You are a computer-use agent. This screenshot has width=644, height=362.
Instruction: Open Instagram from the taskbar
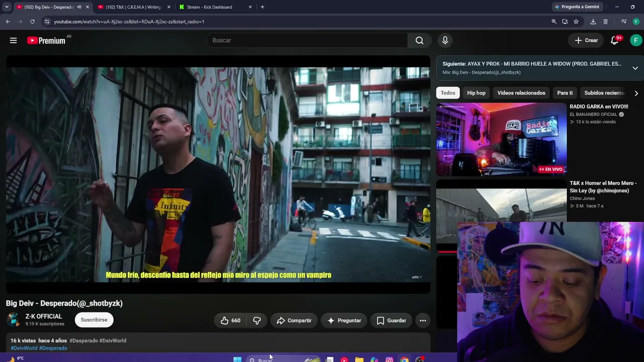tap(389, 359)
